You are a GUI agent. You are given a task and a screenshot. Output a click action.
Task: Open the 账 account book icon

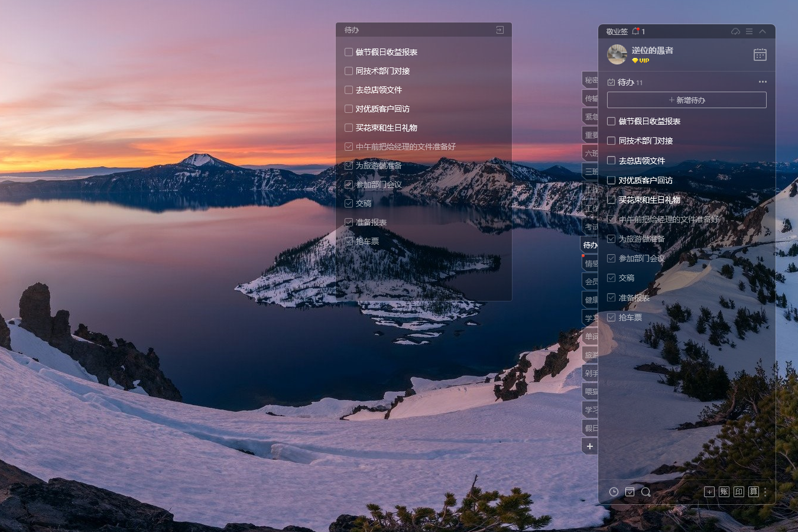coord(724,492)
